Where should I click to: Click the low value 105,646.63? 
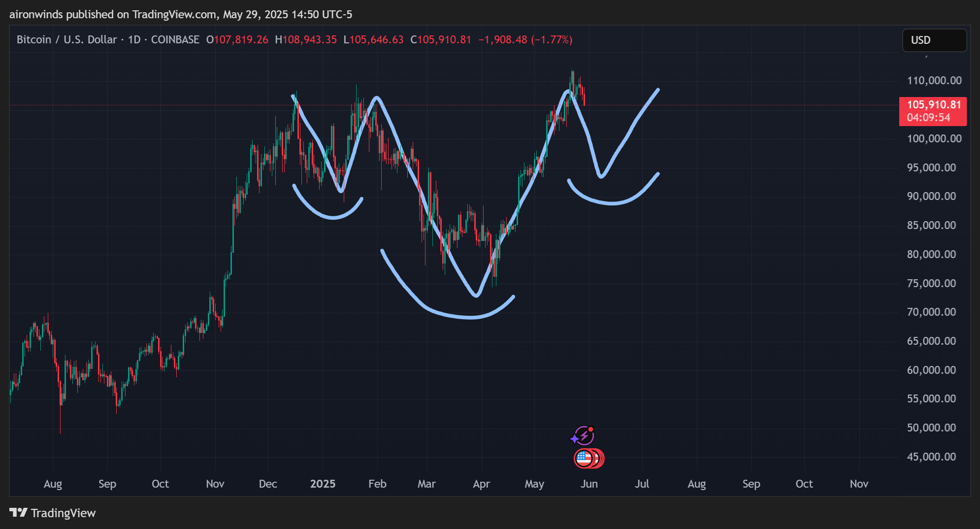[x=376, y=39]
